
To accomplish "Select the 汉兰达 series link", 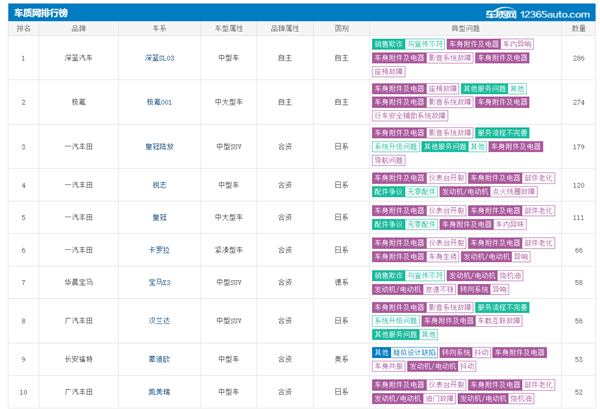I will [x=159, y=321].
